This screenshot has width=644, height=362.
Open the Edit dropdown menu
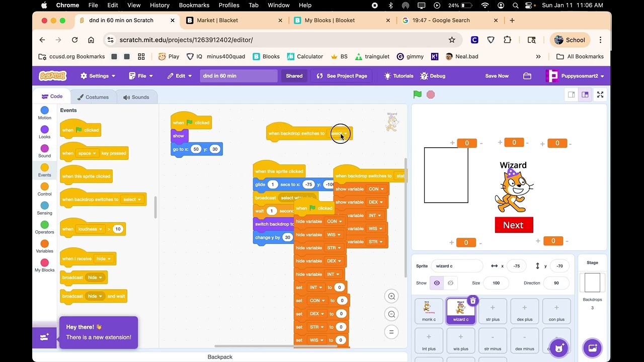(x=179, y=76)
